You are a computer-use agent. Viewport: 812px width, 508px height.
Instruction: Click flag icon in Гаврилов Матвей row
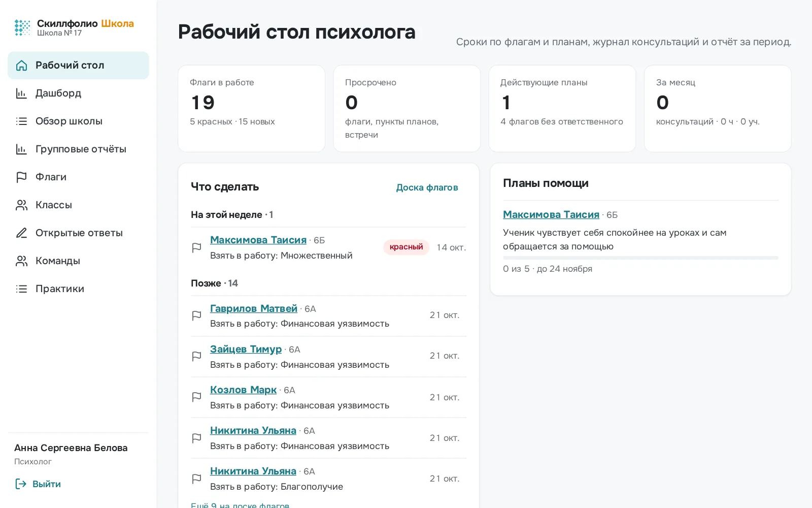tap(197, 316)
